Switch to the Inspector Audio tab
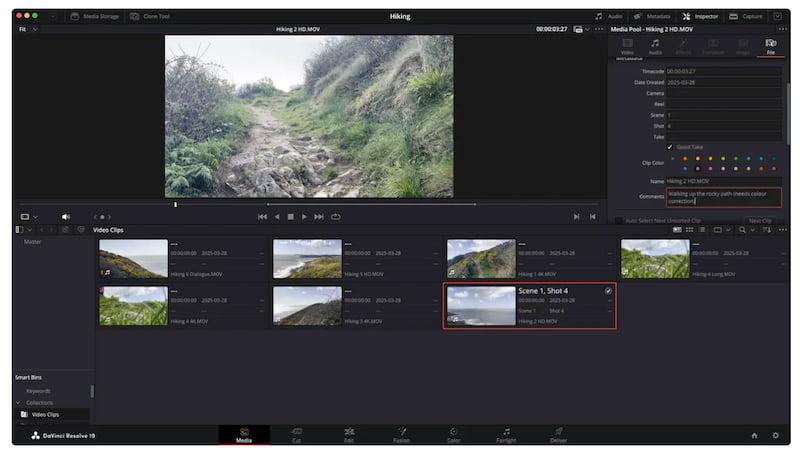Screen dimensions: 800x454 click(x=655, y=46)
